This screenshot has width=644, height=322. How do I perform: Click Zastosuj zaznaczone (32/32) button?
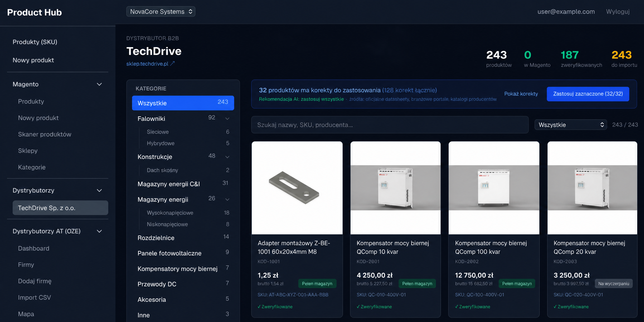[x=588, y=94]
